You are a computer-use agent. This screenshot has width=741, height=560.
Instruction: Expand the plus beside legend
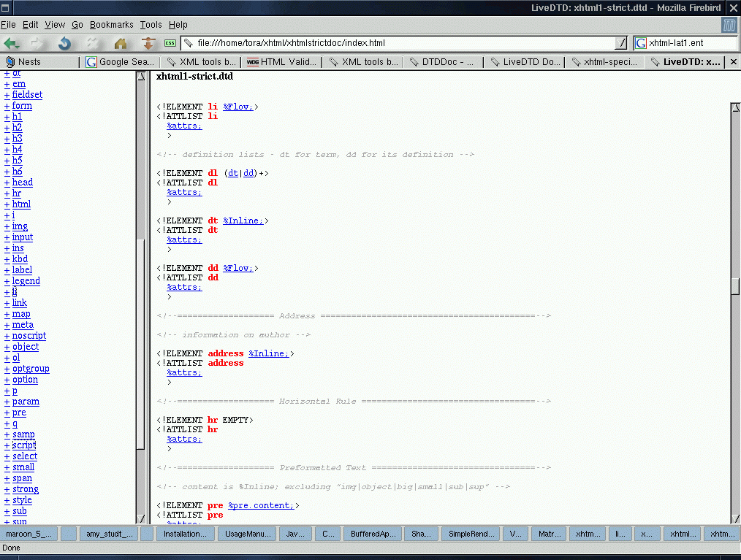tap(7, 281)
